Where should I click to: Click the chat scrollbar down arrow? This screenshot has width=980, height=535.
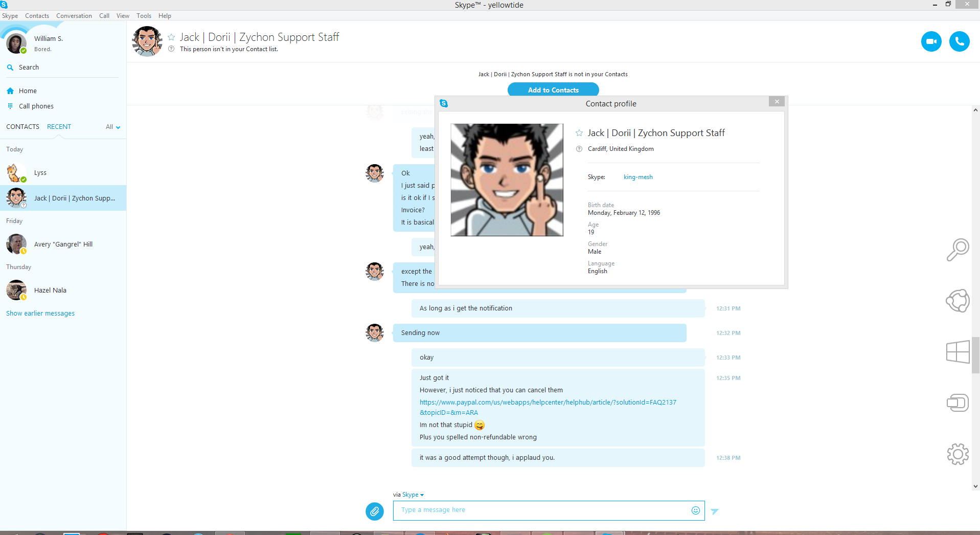(975, 486)
